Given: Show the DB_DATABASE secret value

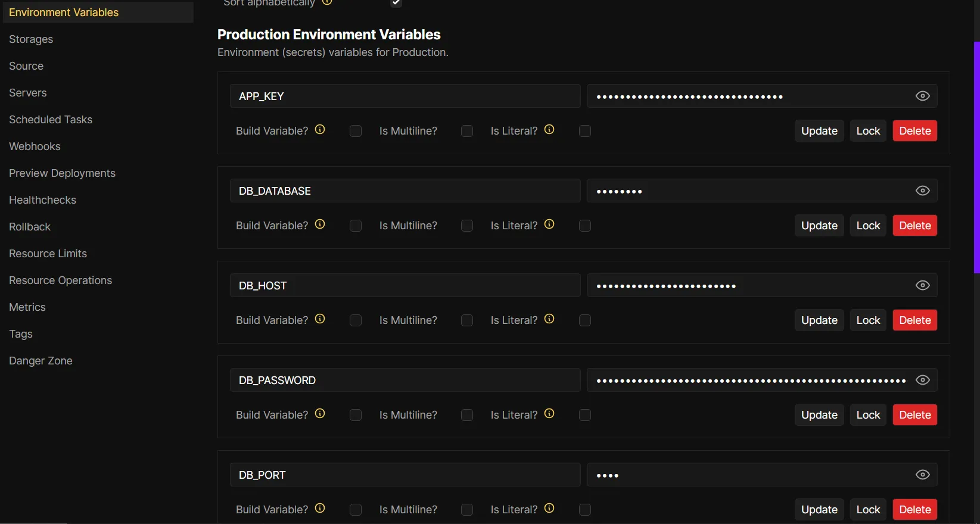Looking at the screenshot, I should click(922, 191).
